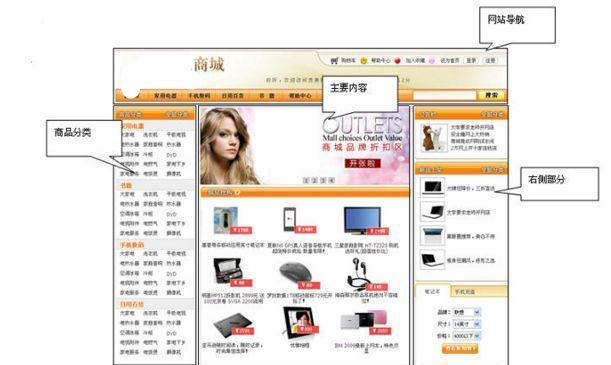Open 家用电器 in the orange navigation bar
611x365 pixels.
165,95
